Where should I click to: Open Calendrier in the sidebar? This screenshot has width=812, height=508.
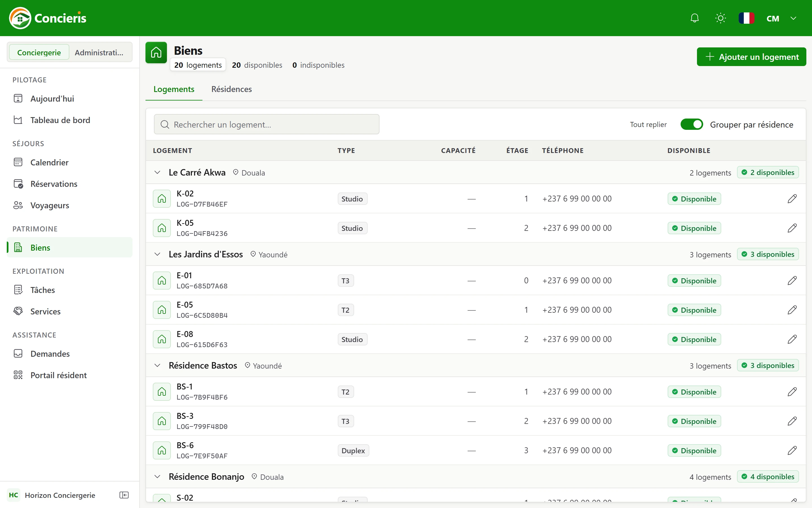pos(69,162)
